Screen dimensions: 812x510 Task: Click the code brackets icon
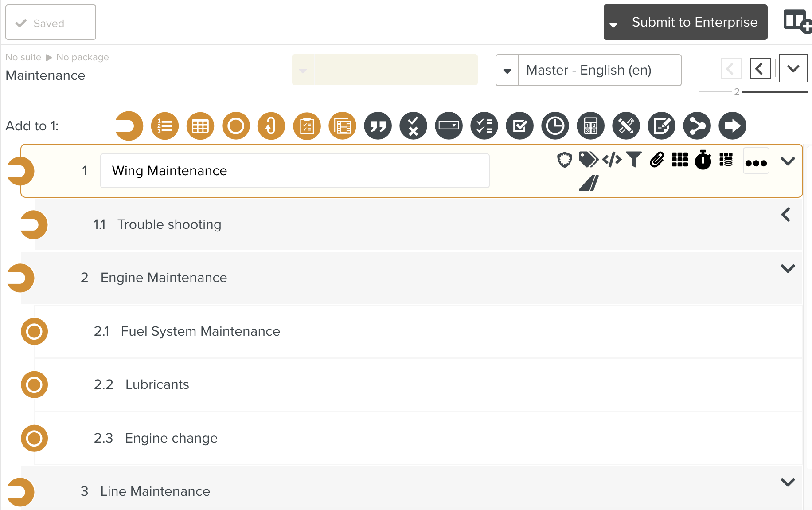click(612, 160)
